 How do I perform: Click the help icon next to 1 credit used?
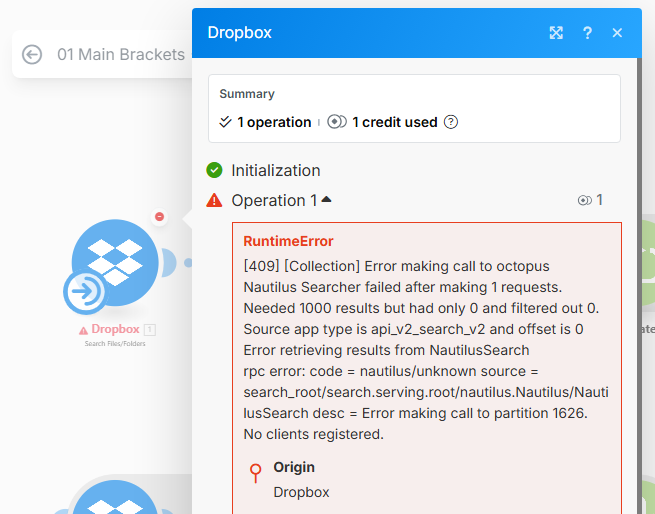[451, 122]
